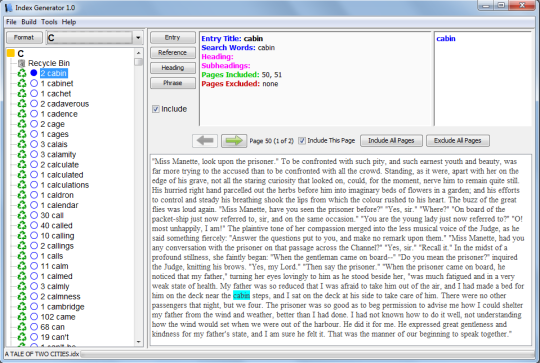Select the circle toggle for 1 cambridge
The width and height of the screenshot is (540, 363).
tap(34, 307)
